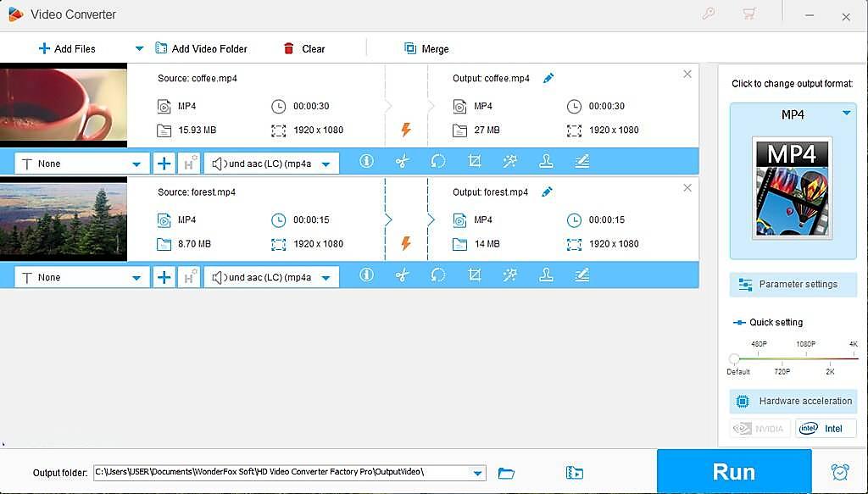Image resolution: width=868 pixels, height=494 pixels.
Task: Open media info for forest.mp4
Action: (366, 275)
